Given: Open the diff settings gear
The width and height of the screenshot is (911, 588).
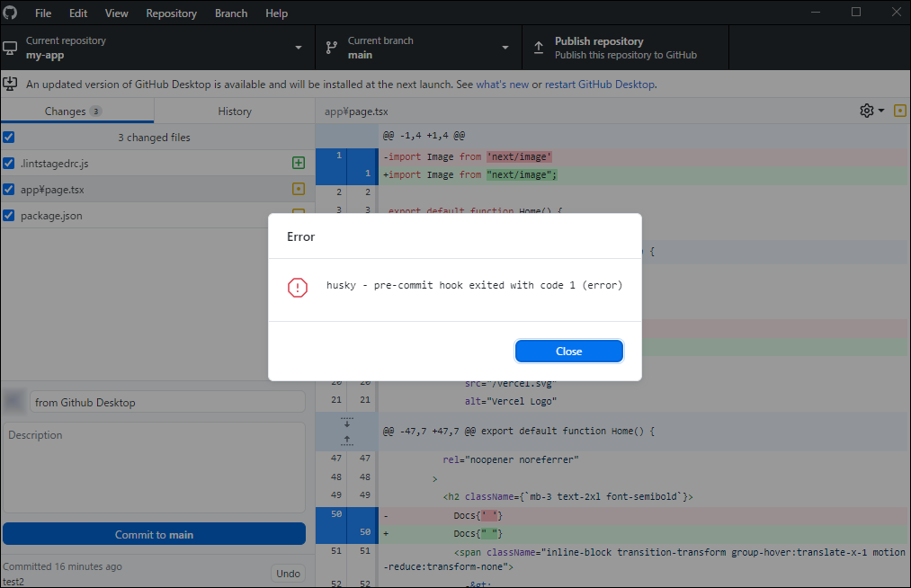Looking at the screenshot, I should 866,111.
